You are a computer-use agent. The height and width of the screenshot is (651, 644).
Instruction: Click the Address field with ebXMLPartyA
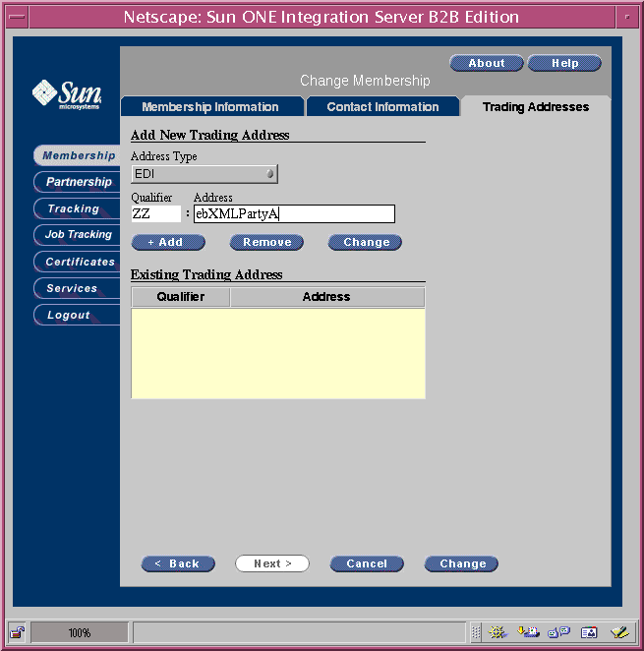(x=294, y=213)
